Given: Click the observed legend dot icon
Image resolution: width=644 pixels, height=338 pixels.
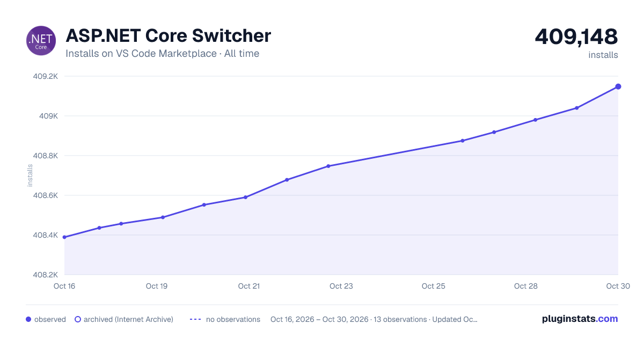Looking at the screenshot, I should 28,319.
